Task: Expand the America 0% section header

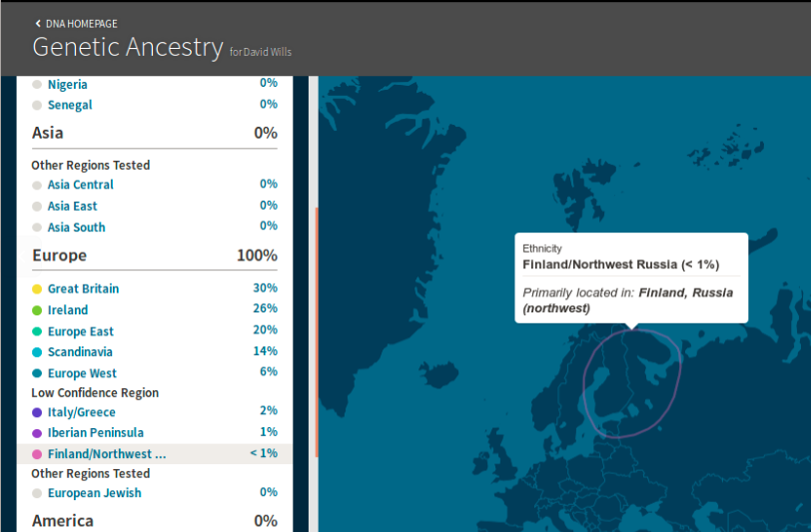Action: (154, 520)
